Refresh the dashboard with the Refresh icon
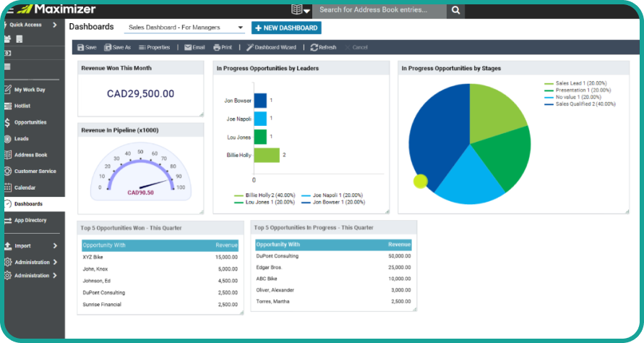 [314, 47]
